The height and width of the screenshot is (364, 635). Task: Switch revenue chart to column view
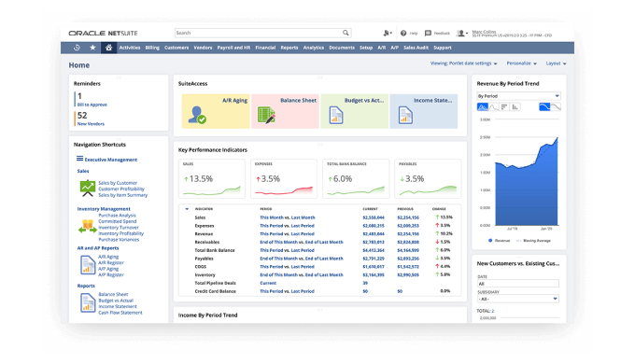pos(515,107)
